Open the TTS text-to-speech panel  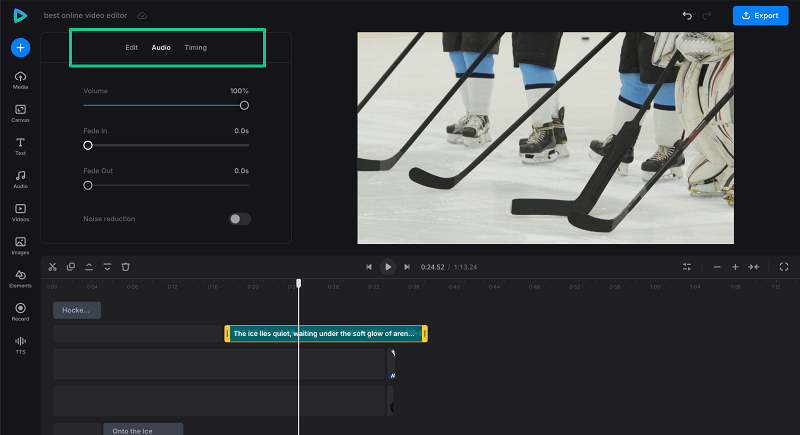20,345
